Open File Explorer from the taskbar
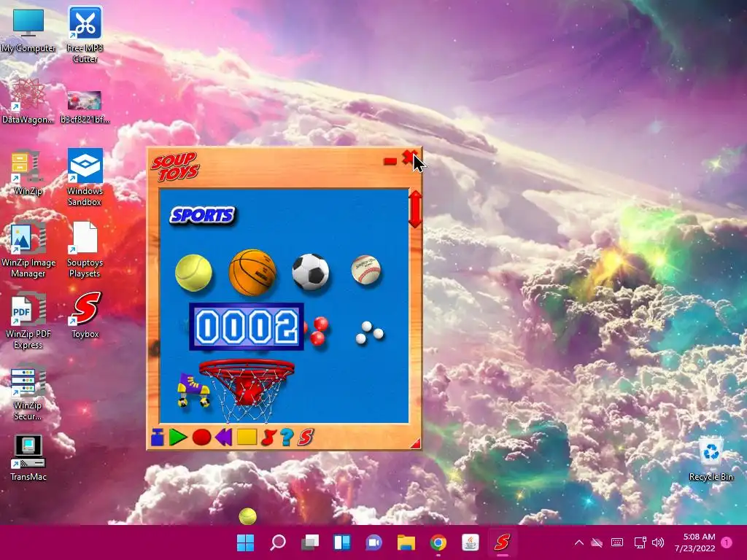 click(x=406, y=542)
